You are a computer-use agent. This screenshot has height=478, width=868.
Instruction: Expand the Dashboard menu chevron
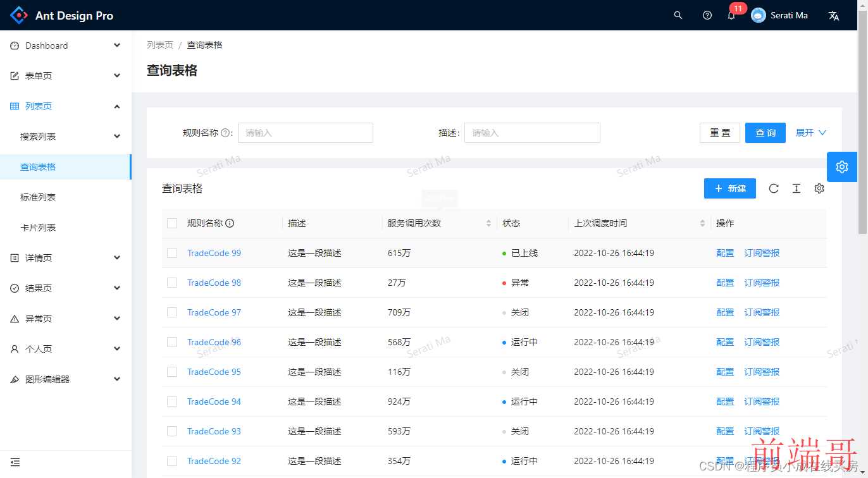pos(117,46)
